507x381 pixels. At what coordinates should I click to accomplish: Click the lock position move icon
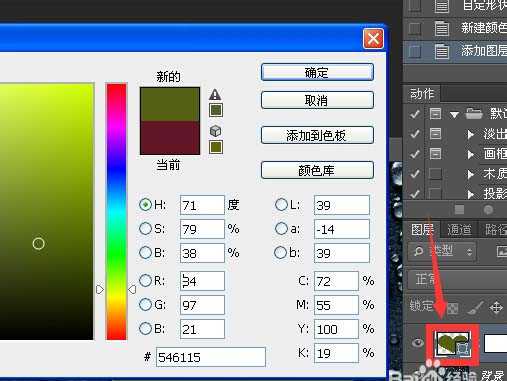click(x=496, y=307)
